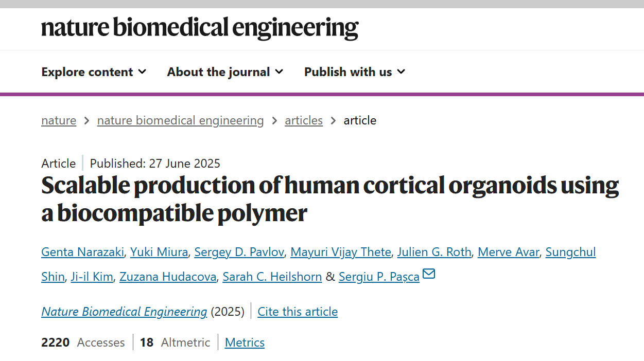Viewport: 644px width, 361px height.
Task: Click the nature biomedical engineering logo
Action: coord(200,28)
